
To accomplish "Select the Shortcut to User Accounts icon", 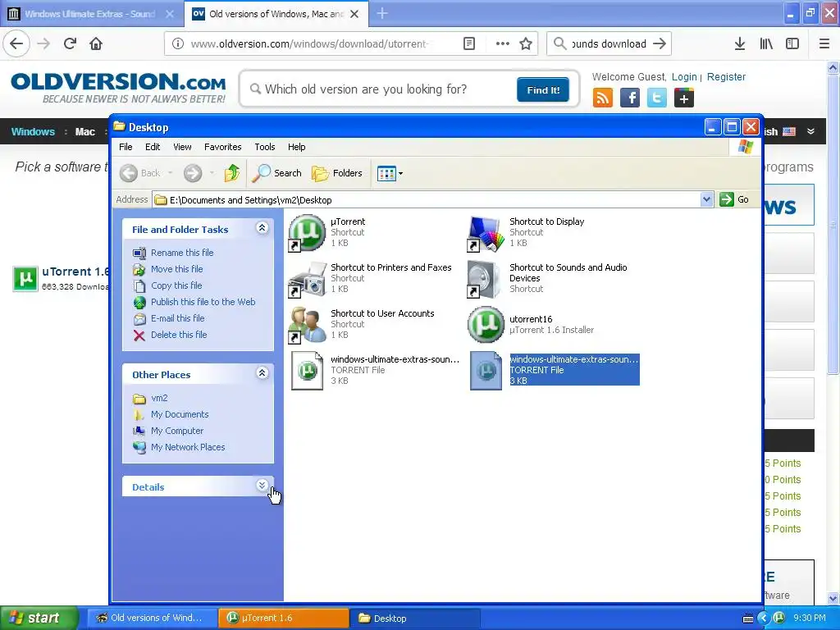I will [307, 325].
